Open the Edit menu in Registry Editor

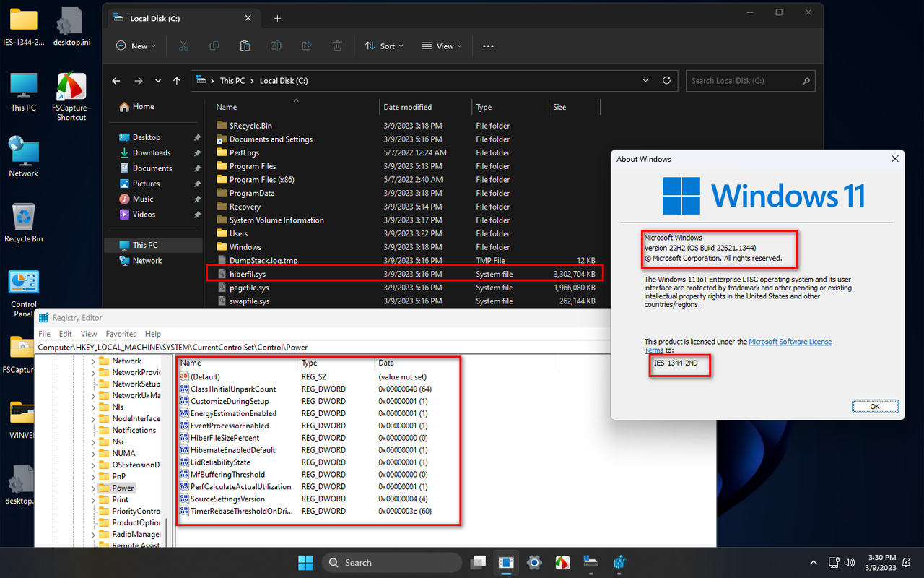65,334
